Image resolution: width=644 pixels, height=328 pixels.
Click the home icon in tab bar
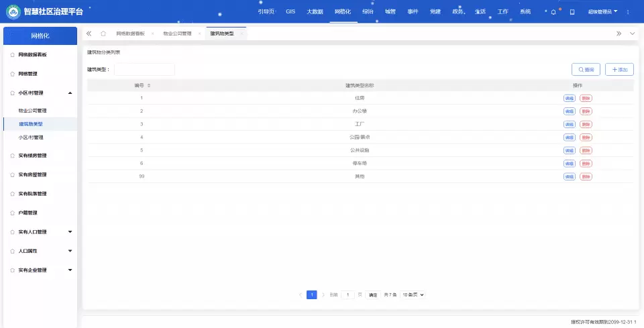(x=103, y=34)
